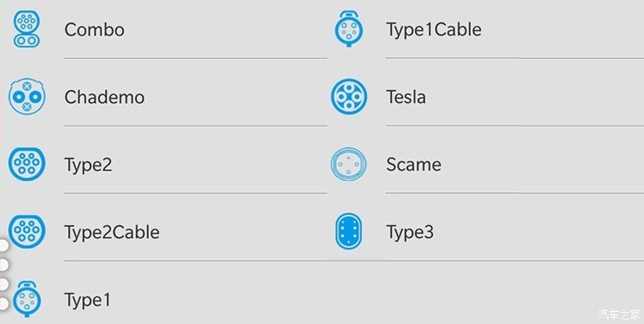The height and width of the screenshot is (324, 644).
Task: Select the Tesla text label
Action: (x=406, y=97)
